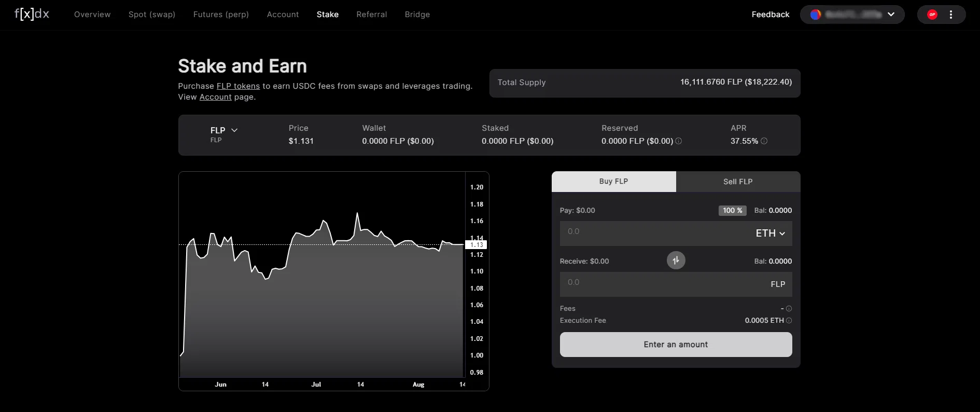
Task: Click the FLP price chart area
Action: [x=322, y=274]
